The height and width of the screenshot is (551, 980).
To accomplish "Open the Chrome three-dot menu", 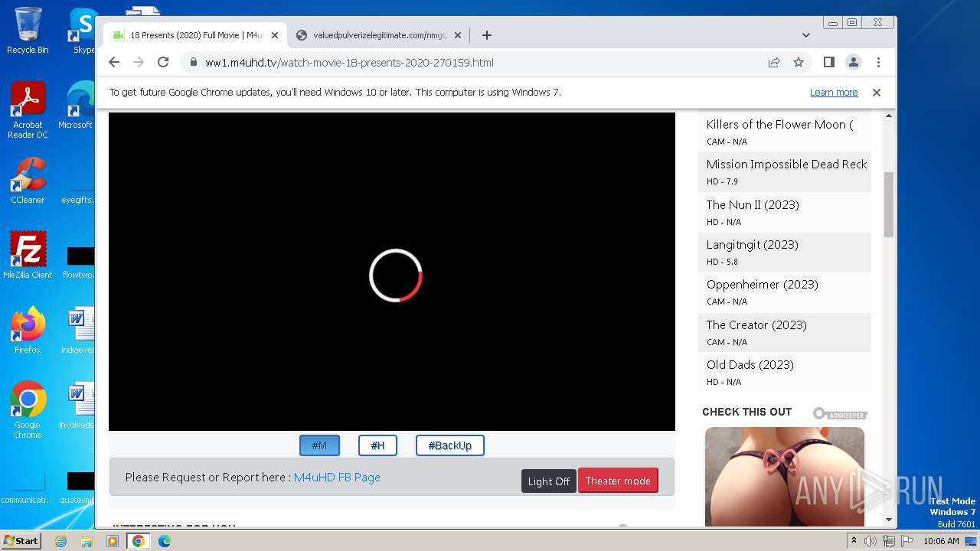I will (878, 62).
